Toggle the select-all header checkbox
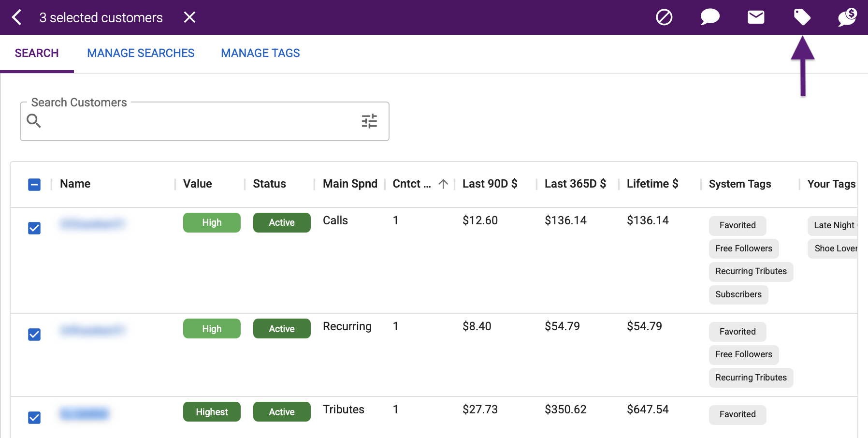The image size is (868, 438). pyautogui.click(x=34, y=185)
